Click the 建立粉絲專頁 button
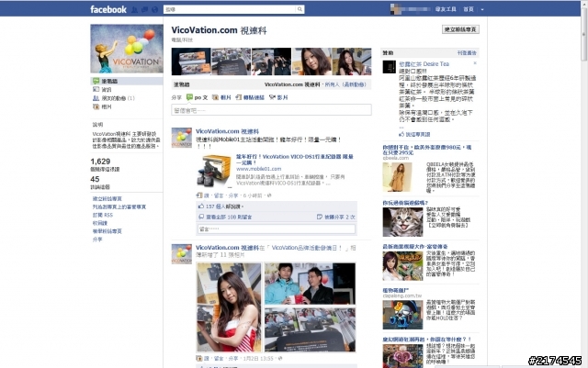The height and width of the screenshot is (368, 588). pos(460,29)
